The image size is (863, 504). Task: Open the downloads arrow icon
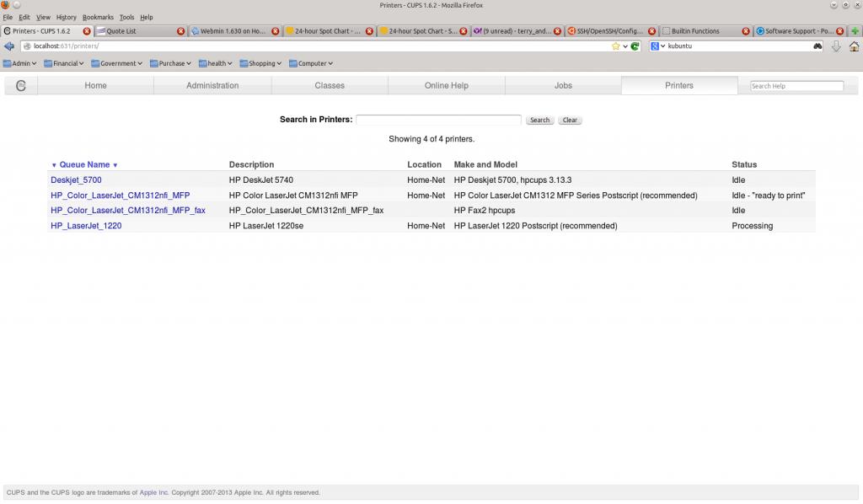[836, 46]
